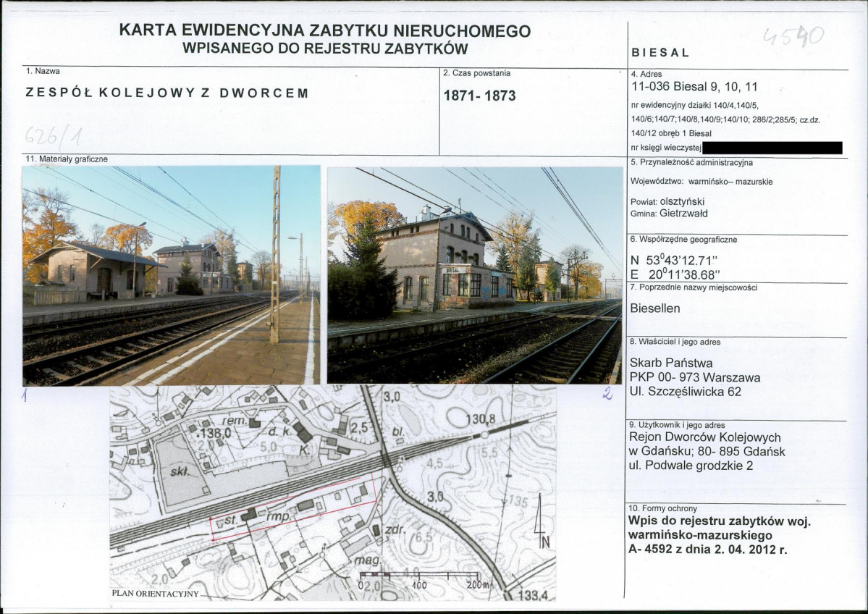Click the line 'nr ewidencyjny działki 140/4,140/5,'
The image size is (868, 614).
(x=695, y=105)
